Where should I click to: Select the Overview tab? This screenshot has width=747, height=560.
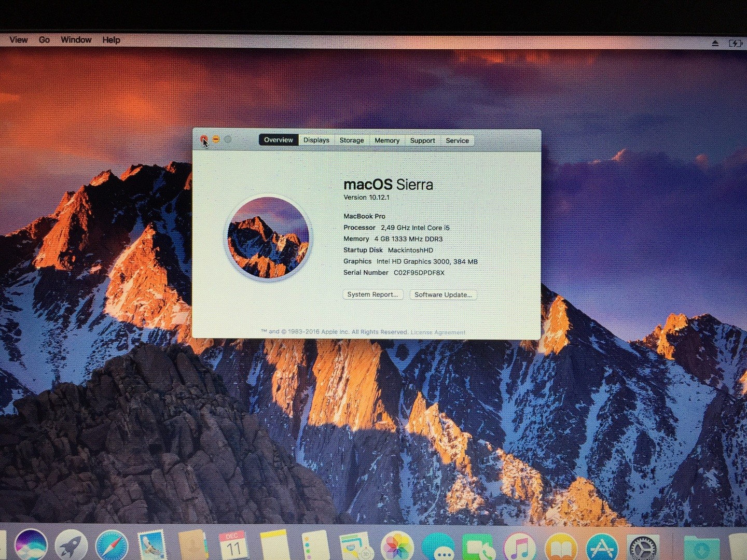279,140
